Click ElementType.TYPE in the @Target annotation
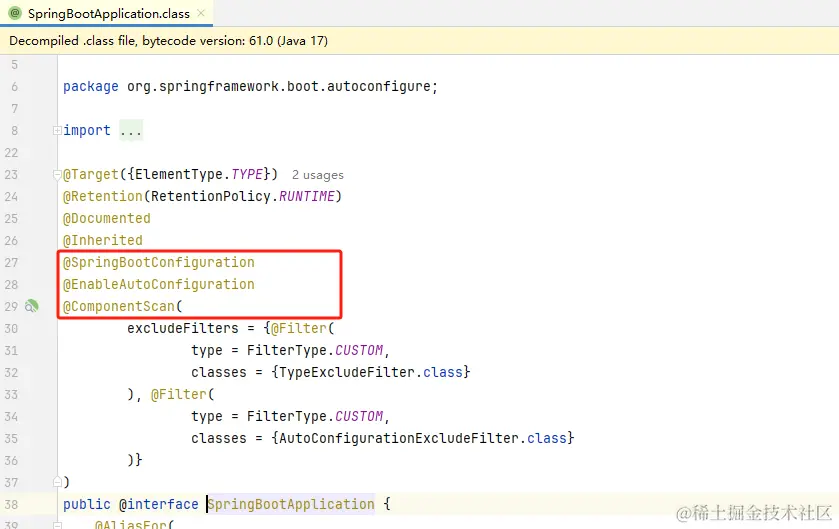The image size is (839, 529). click(199, 174)
